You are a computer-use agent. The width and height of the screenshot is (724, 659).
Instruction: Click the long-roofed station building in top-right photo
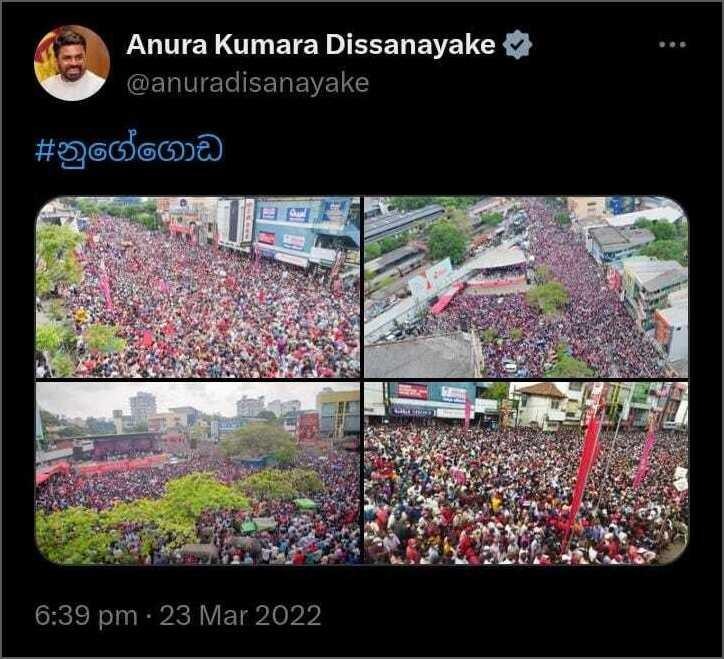[402, 223]
